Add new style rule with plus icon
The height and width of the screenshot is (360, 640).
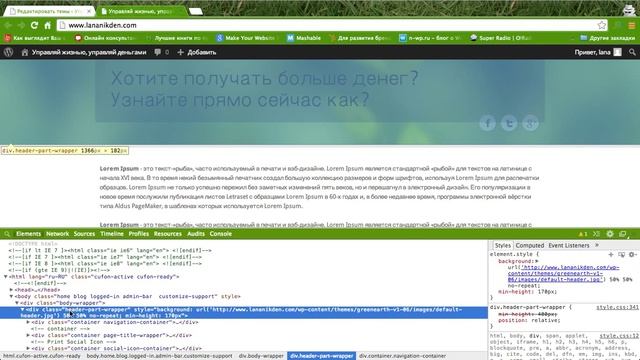pos(611,254)
